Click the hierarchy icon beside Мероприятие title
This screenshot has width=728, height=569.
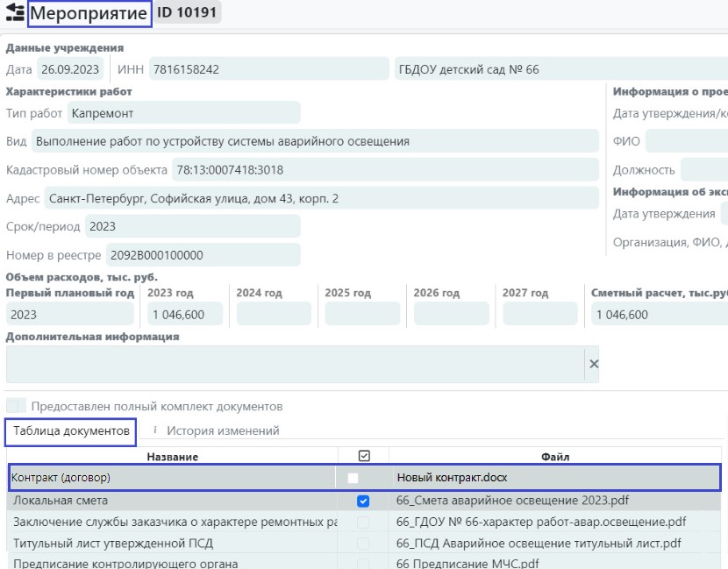[x=15, y=14]
